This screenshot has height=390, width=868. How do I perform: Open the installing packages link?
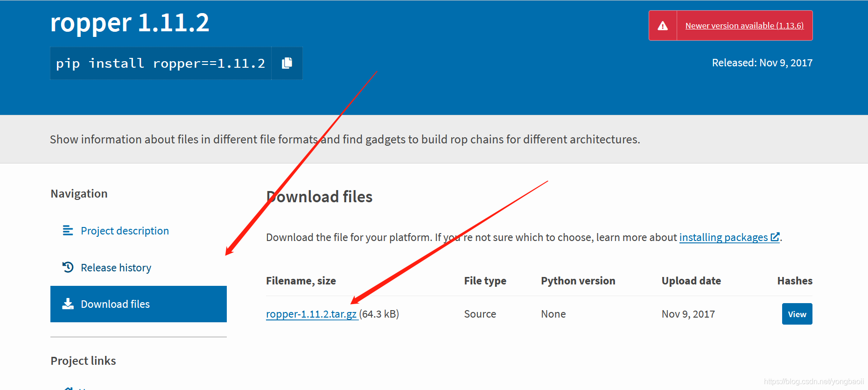(723, 237)
